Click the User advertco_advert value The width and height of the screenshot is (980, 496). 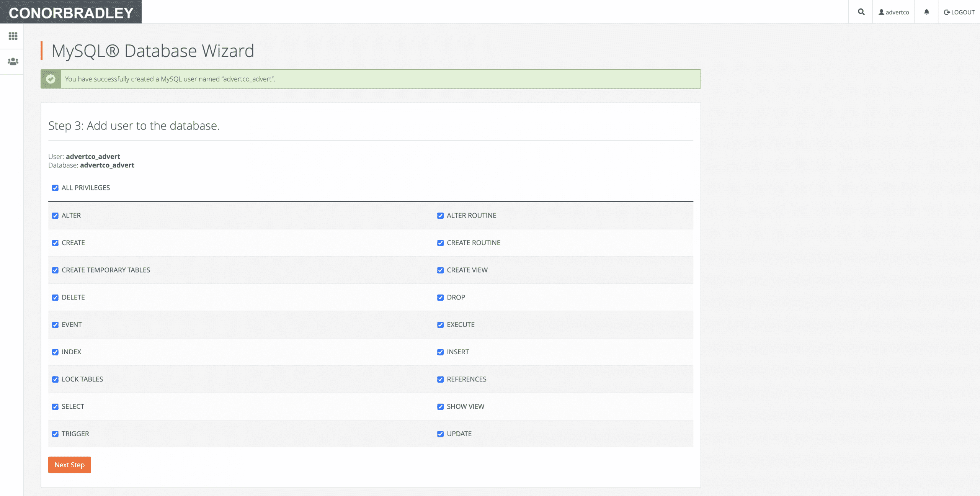pos(93,156)
